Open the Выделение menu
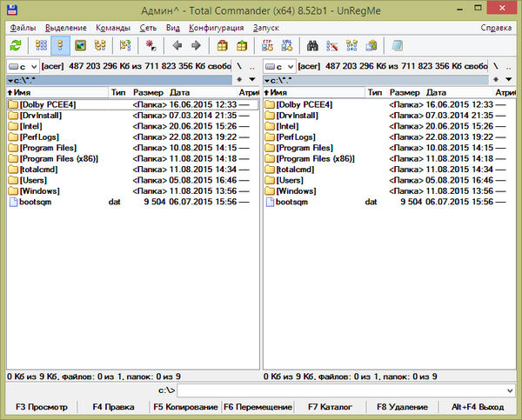Viewport: 522px width, 420px height. (x=66, y=28)
